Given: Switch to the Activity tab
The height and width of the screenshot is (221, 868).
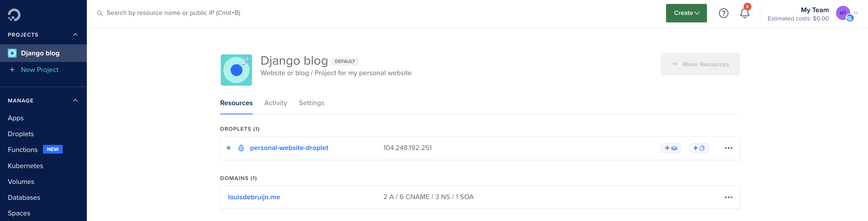Looking at the screenshot, I should click(x=276, y=103).
